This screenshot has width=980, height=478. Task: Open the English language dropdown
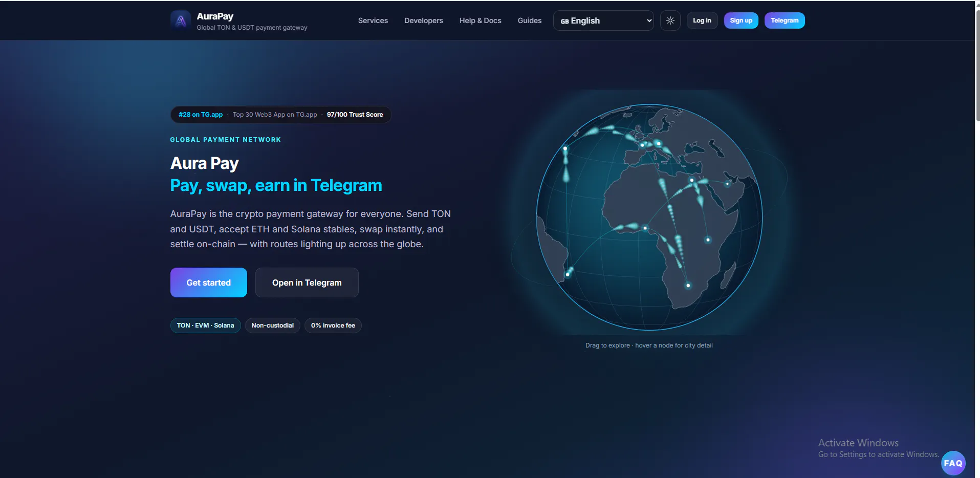603,20
